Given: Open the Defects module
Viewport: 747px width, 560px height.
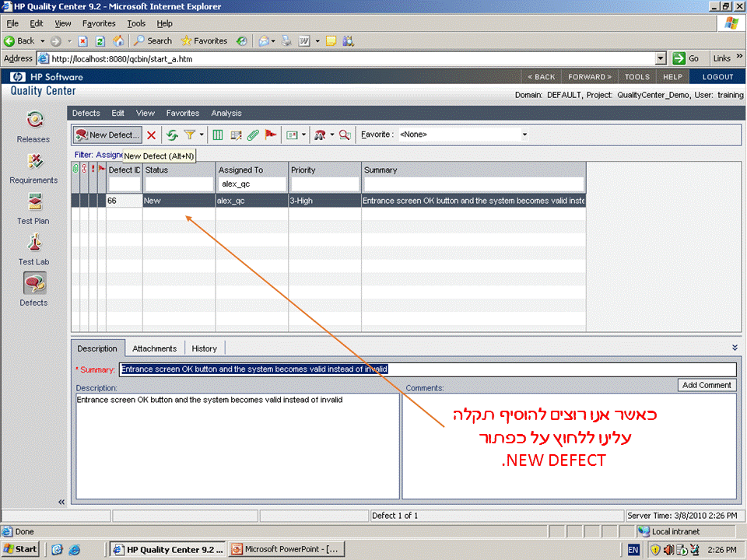Looking at the screenshot, I should (x=33, y=289).
